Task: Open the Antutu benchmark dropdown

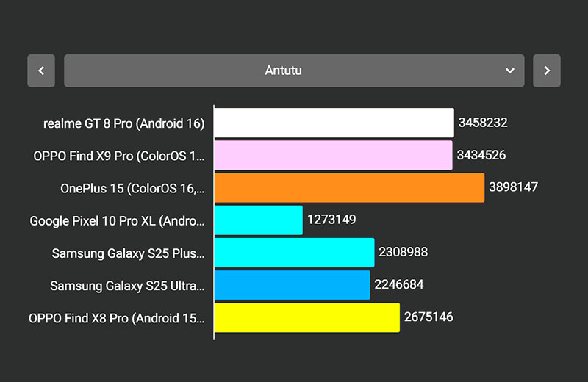Action: [294, 71]
